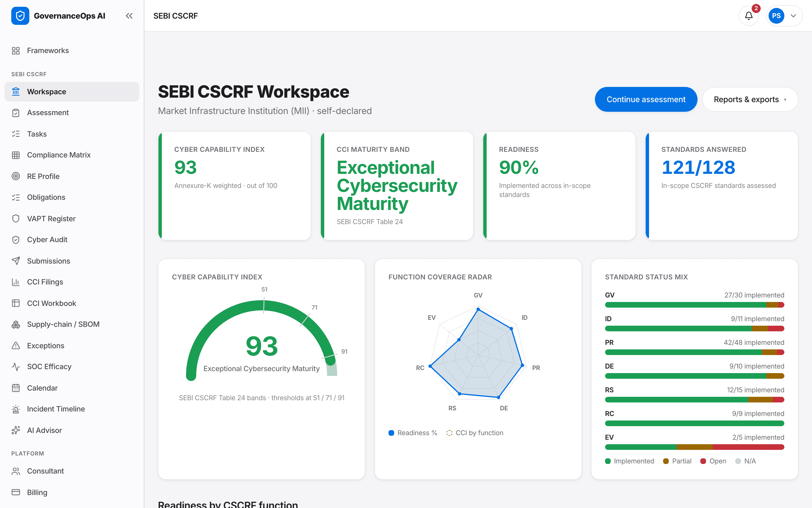Click the Assessment clipboard icon

[16, 113]
